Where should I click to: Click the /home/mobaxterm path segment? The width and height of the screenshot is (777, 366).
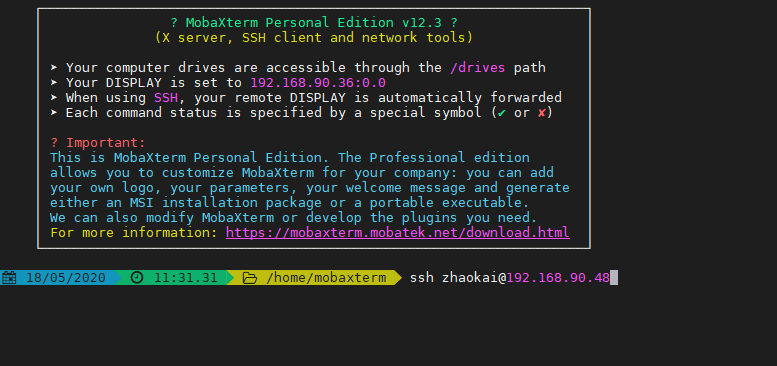click(326, 278)
